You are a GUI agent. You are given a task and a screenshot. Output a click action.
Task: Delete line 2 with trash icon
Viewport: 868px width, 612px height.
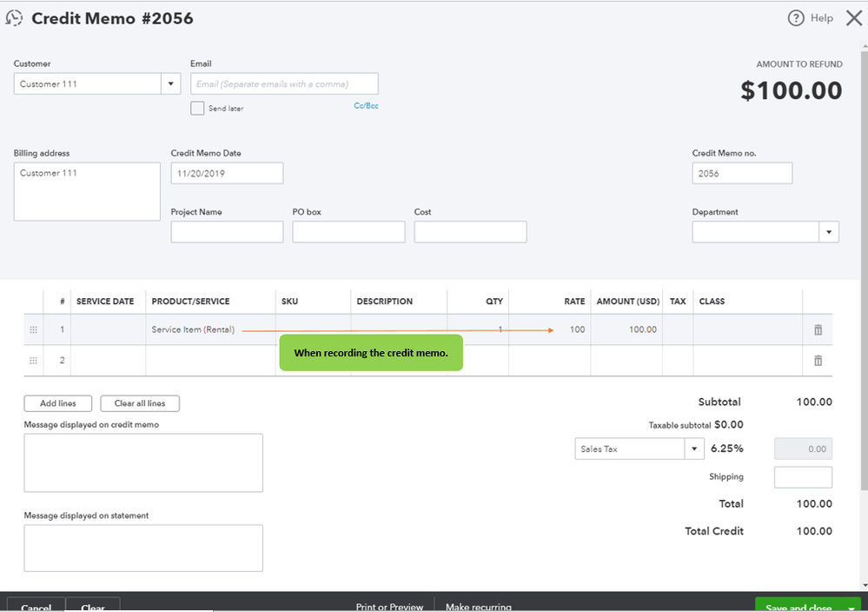point(818,361)
